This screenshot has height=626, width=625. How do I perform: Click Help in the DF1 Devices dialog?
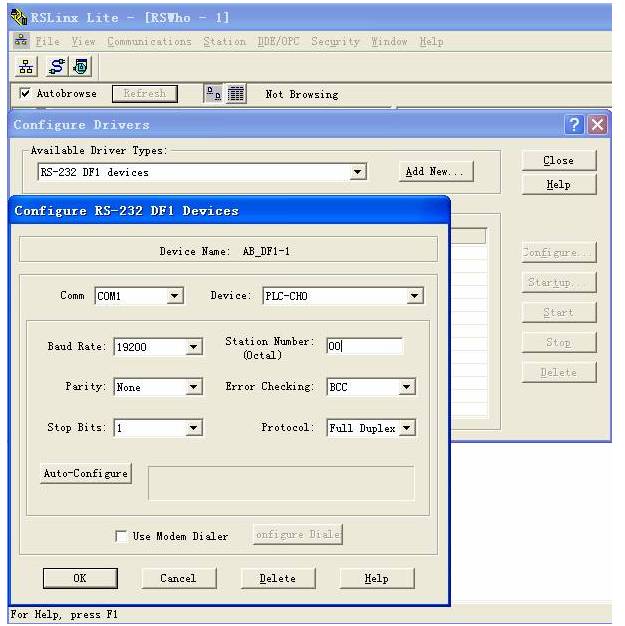click(377, 578)
